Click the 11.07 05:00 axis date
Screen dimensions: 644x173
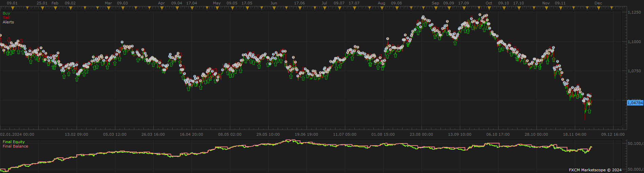pos(345,134)
